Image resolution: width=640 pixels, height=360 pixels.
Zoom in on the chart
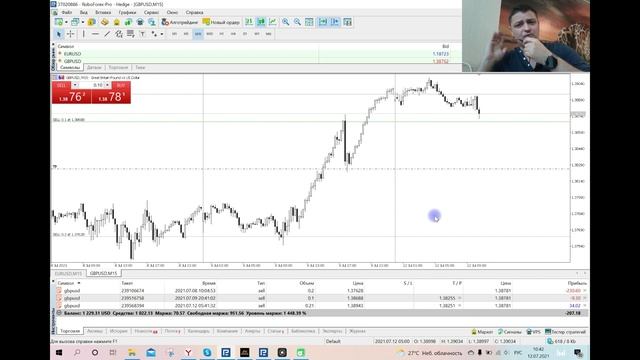(285, 22)
